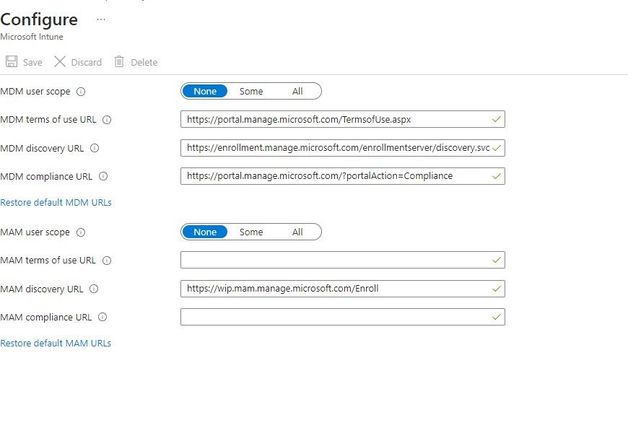Set MDM user scope to All

297,91
